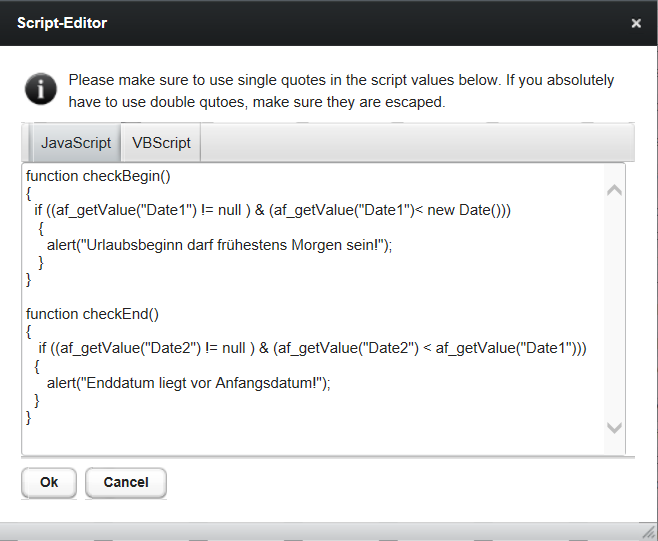Click the resize grip in the dialog corner
The width and height of the screenshot is (658, 541).
(649, 532)
